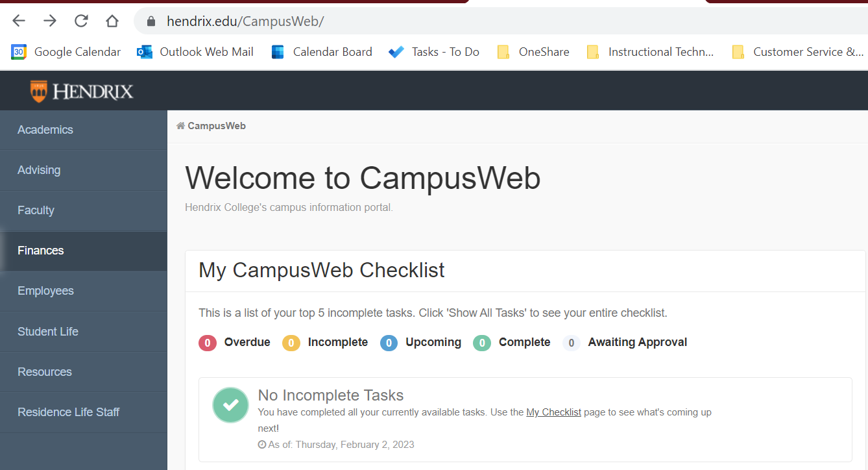Screen dimensions: 868x470
Task: Click the Overdue count badge
Action: point(207,343)
